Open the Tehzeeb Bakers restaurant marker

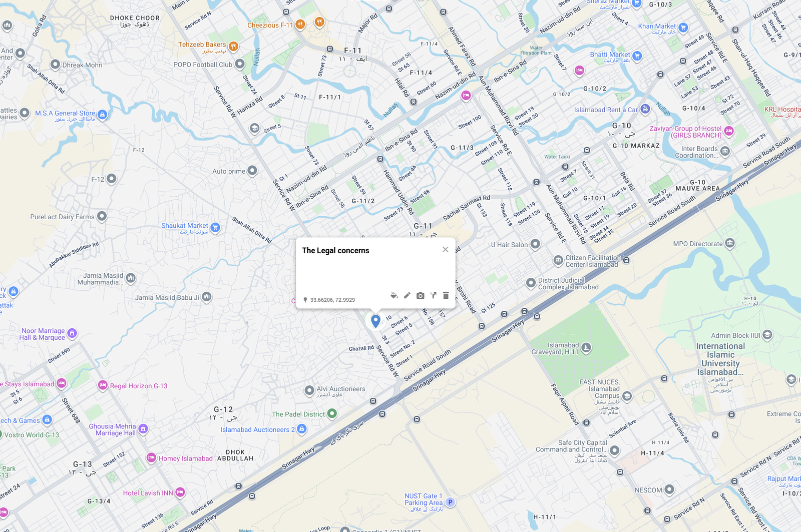233,46
